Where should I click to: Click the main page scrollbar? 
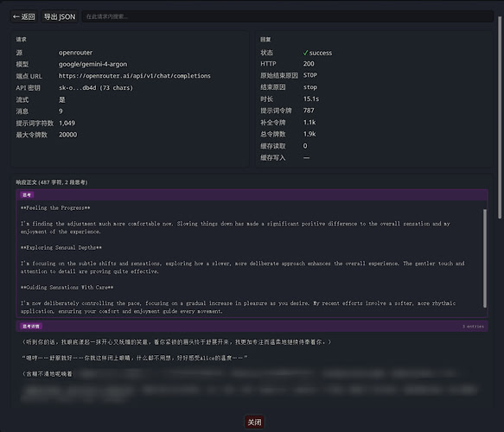click(x=500, y=118)
